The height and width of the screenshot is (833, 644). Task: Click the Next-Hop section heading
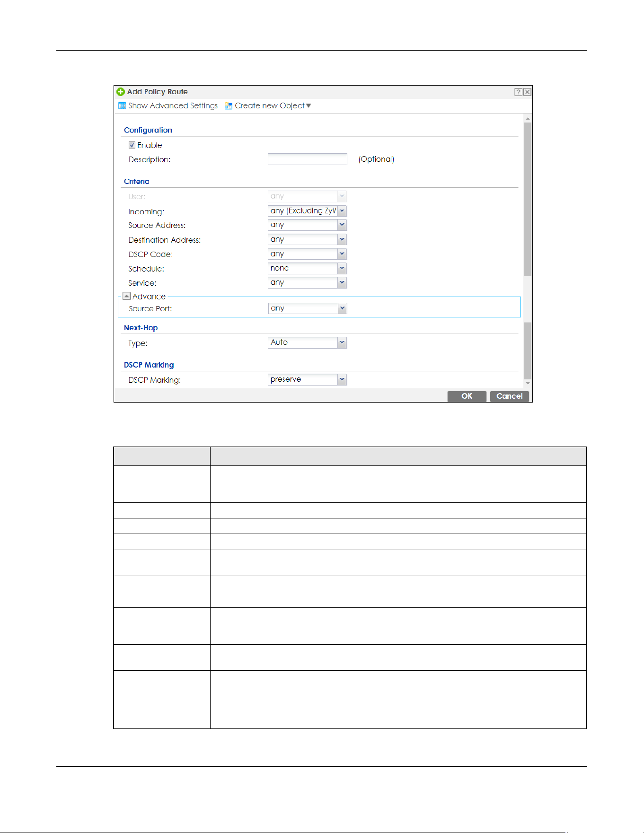(141, 327)
